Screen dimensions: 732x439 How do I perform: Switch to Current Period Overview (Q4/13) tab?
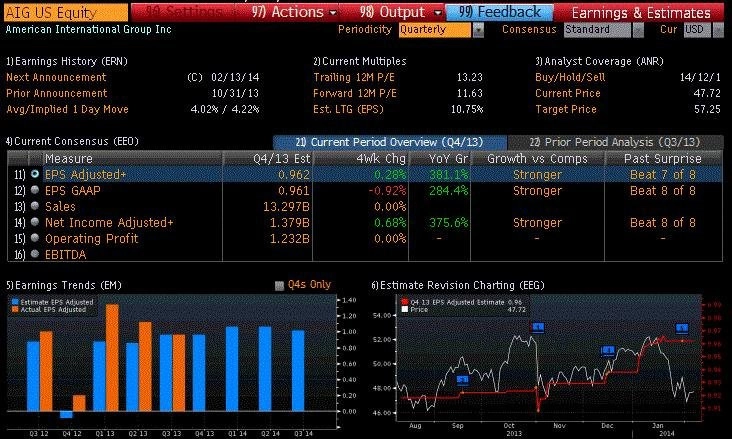(x=389, y=142)
